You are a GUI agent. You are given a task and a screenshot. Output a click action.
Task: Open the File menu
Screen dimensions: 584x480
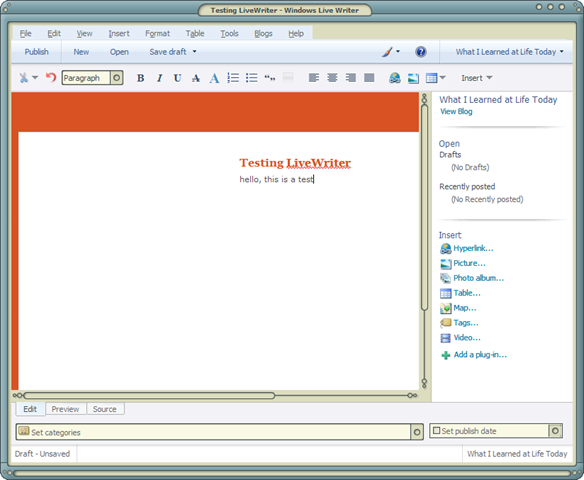tap(25, 34)
